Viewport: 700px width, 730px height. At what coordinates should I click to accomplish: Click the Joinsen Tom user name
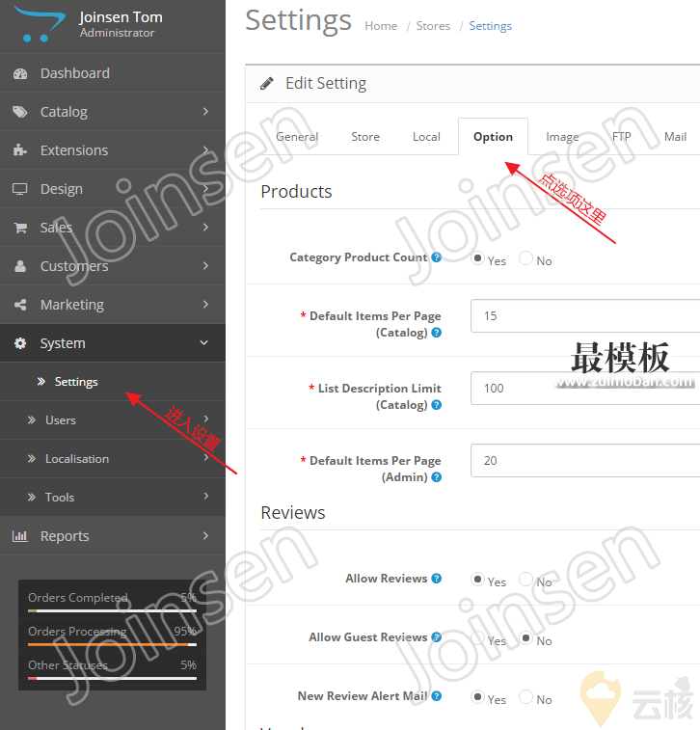click(121, 17)
